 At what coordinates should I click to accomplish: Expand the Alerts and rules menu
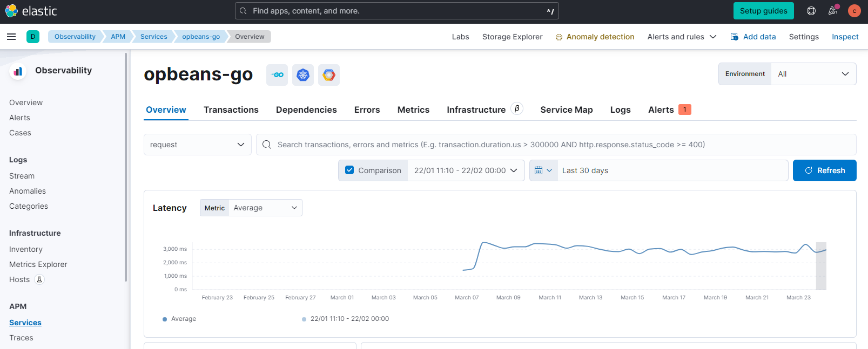pos(682,37)
